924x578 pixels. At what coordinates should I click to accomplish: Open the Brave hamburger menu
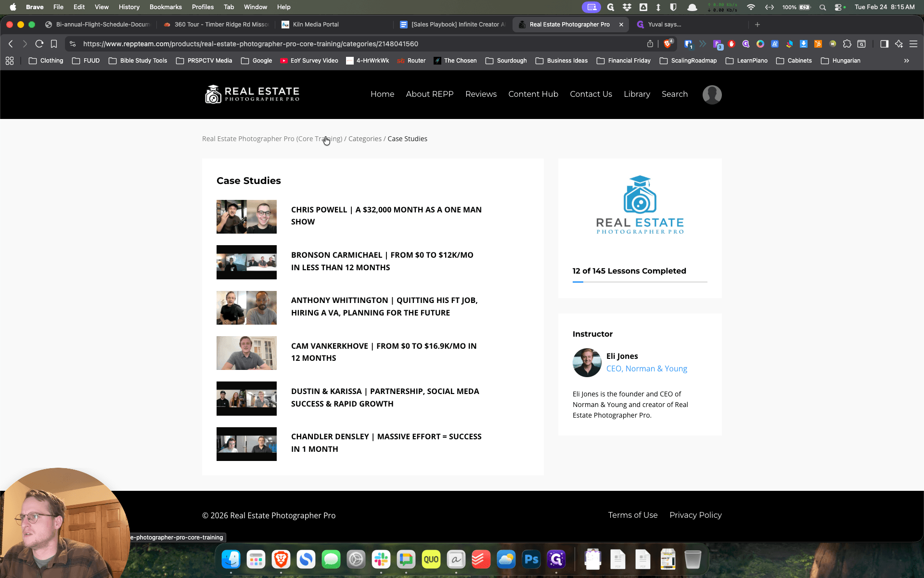[913, 44]
